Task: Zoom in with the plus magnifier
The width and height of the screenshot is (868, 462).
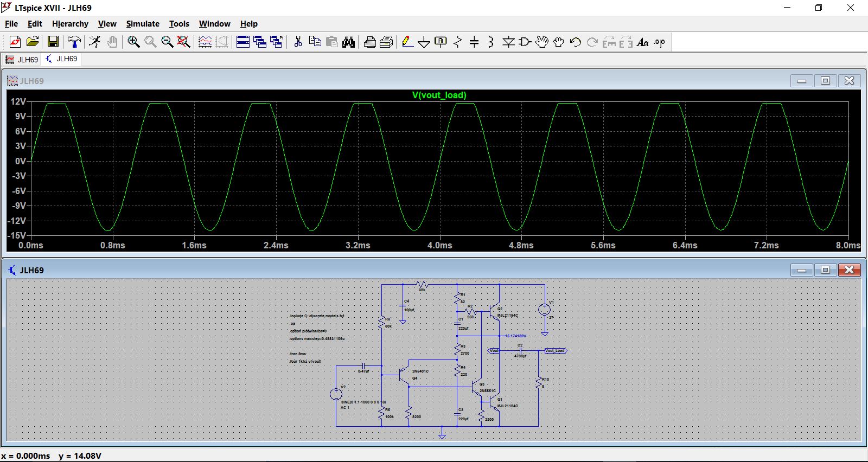Action: click(x=133, y=42)
